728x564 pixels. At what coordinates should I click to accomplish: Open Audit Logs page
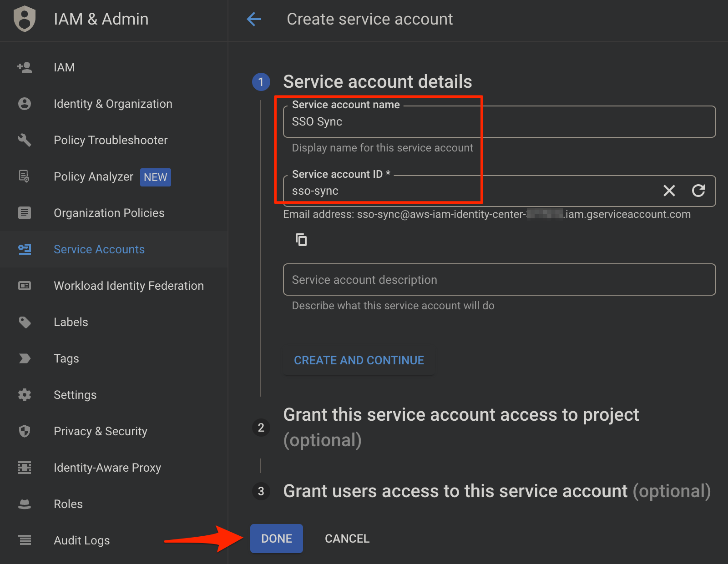tap(114, 540)
